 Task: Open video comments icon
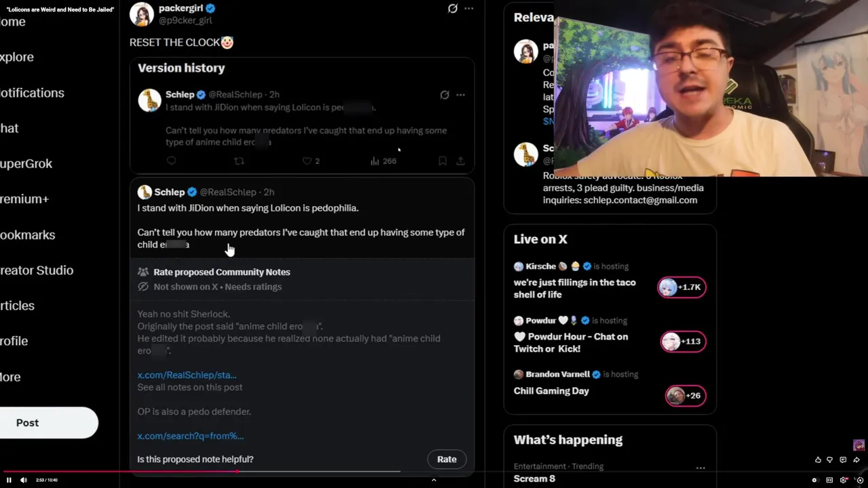pyautogui.click(x=843, y=460)
